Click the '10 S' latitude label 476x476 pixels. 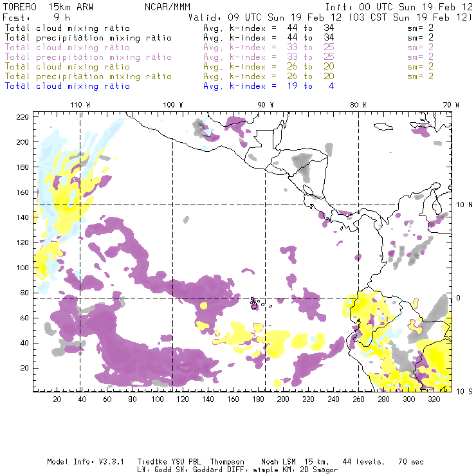tap(464, 391)
